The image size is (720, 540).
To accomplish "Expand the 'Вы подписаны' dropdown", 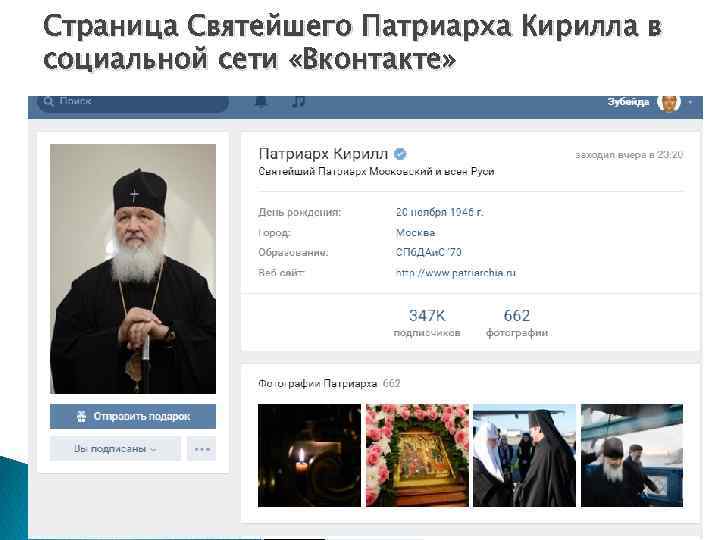I will tap(115, 449).
